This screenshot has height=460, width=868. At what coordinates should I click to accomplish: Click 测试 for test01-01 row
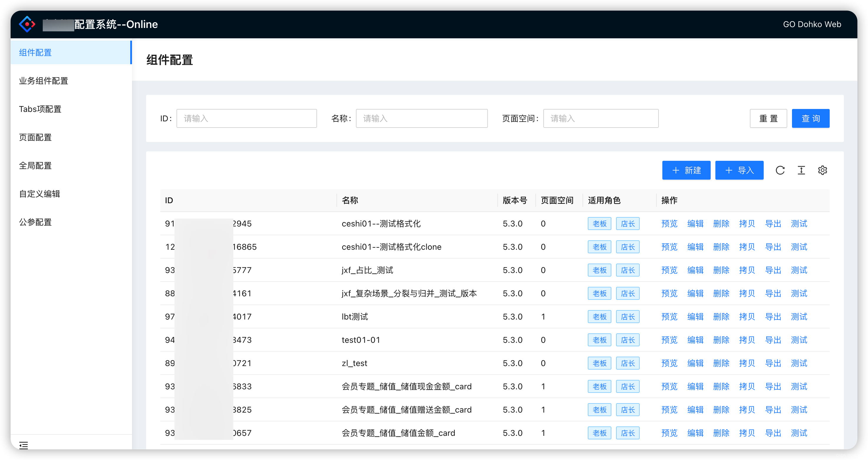coord(799,340)
